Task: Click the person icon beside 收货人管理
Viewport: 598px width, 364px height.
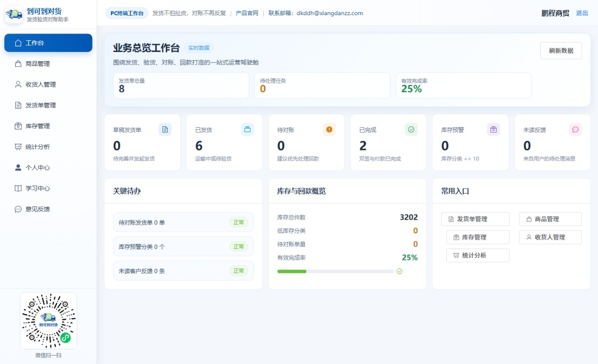Action: click(x=18, y=85)
